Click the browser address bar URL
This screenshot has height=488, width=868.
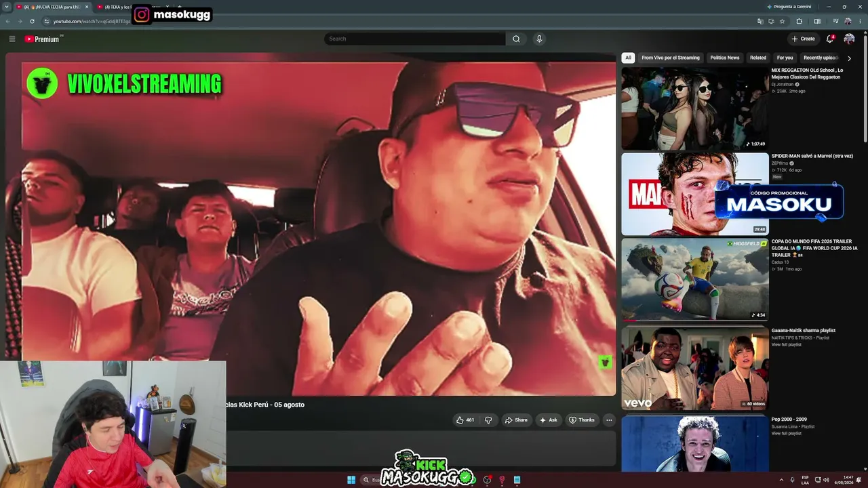(92, 21)
